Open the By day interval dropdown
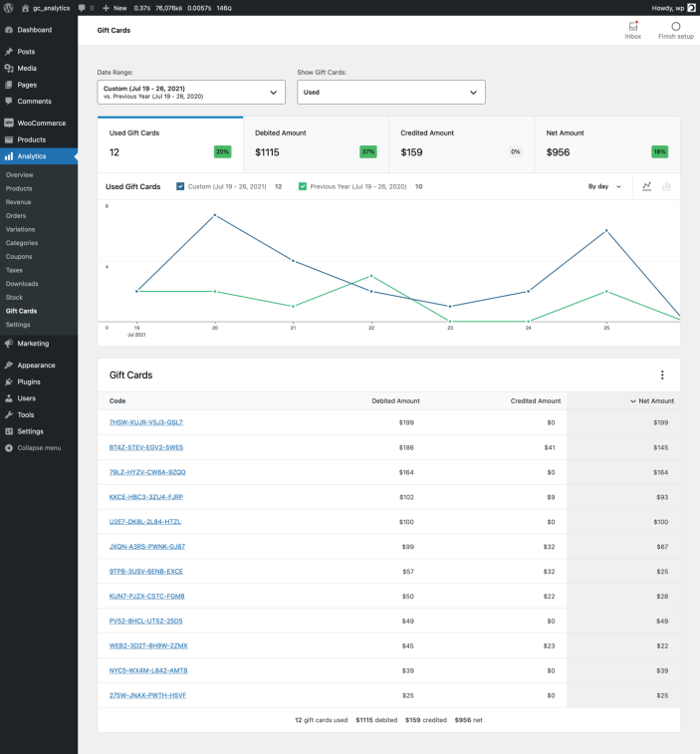The image size is (700, 754). click(x=604, y=186)
